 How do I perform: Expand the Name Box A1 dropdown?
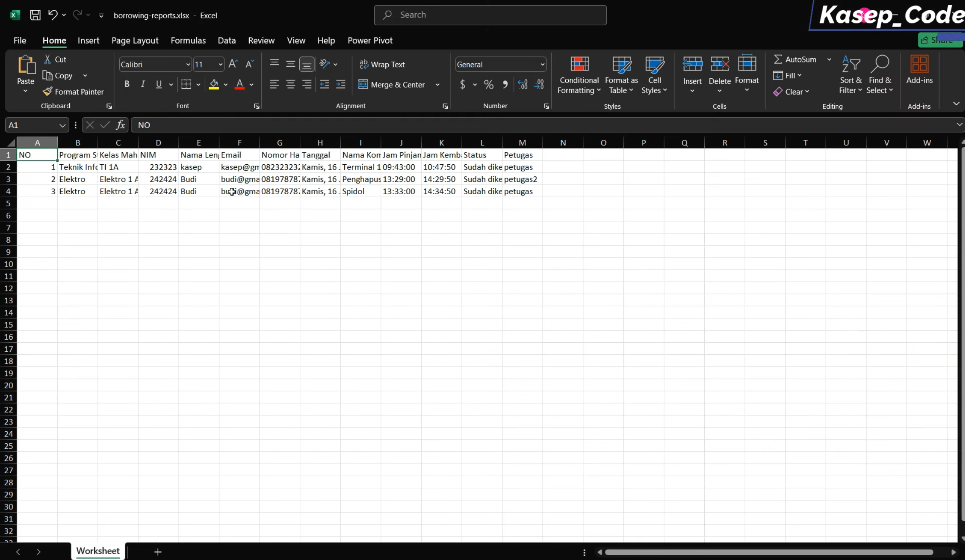[62, 125]
